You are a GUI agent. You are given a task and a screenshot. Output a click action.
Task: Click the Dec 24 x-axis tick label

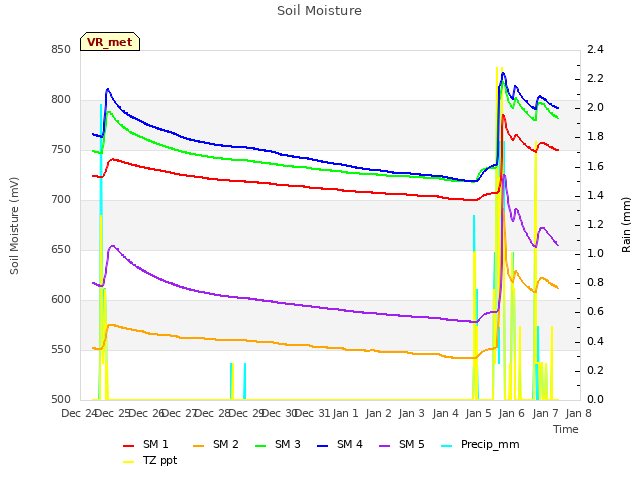click(78, 413)
